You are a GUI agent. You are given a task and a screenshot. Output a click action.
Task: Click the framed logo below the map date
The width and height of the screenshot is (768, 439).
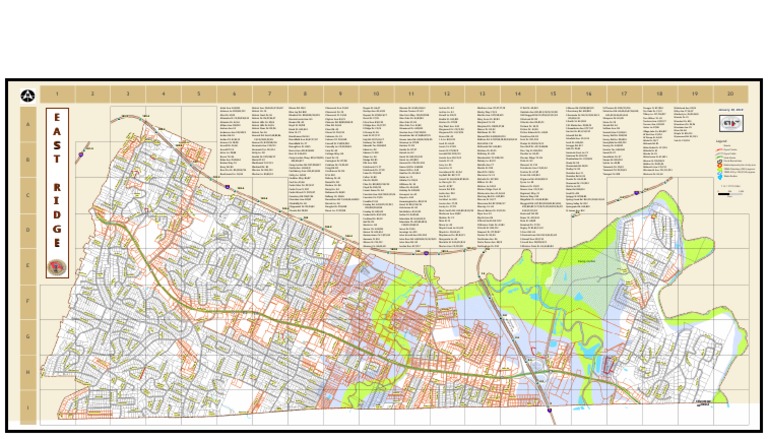[731, 123]
